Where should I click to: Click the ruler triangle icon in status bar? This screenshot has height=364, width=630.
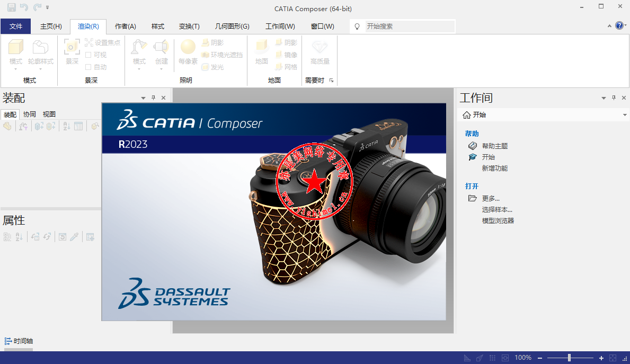click(467, 358)
